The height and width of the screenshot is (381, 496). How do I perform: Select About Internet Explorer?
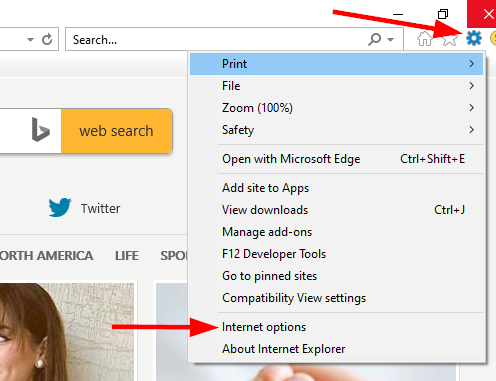(x=336, y=349)
